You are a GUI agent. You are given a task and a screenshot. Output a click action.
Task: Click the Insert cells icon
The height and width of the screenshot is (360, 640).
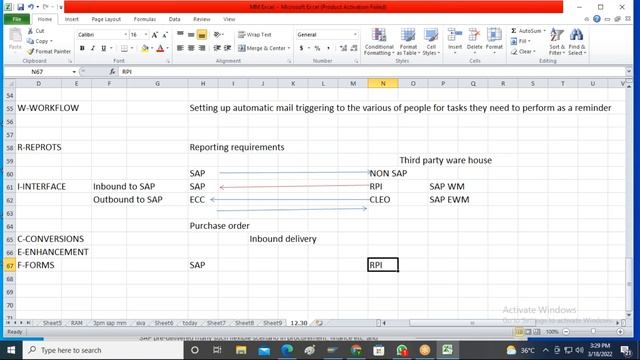point(455,36)
